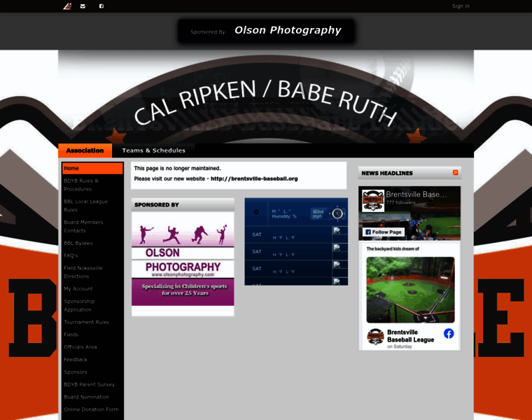Click the Brentsville League avatar beside post author
Viewport: 532px width, 420px height.
point(376,337)
